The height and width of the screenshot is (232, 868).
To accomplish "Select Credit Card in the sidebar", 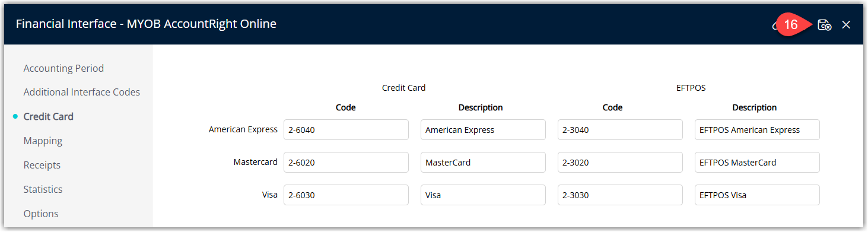I will point(48,116).
